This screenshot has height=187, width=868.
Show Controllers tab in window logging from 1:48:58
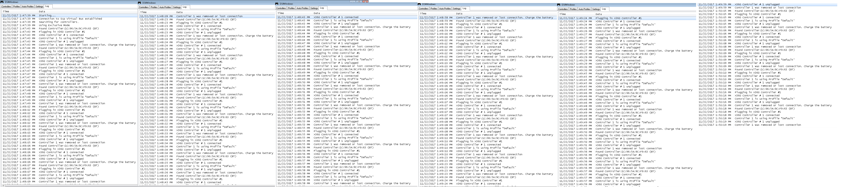424,8
